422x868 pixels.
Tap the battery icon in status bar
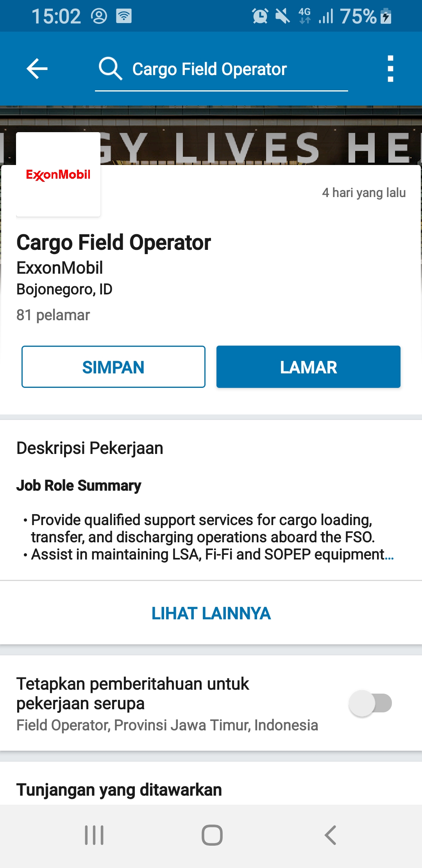tap(386, 16)
